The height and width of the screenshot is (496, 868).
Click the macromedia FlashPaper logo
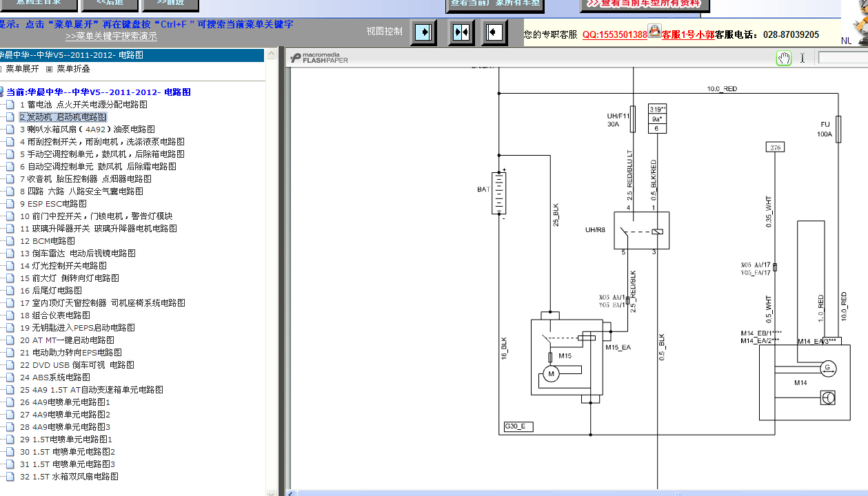[319, 58]
